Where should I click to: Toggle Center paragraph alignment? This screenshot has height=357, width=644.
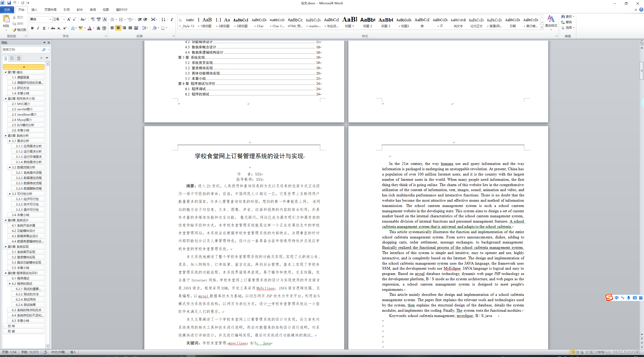point(118,28)
